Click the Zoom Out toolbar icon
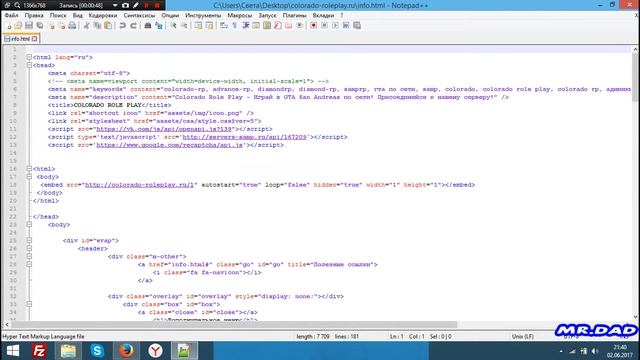 click(184, 26)
